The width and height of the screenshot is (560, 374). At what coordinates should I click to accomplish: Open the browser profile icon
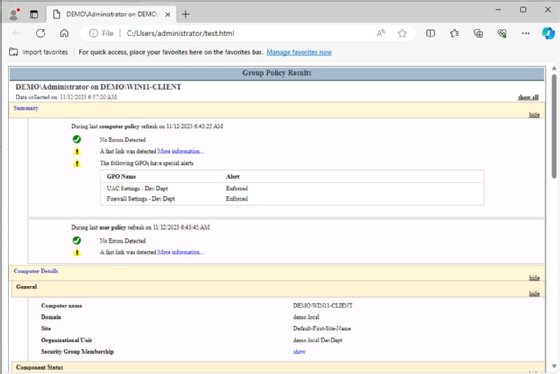coord(14,14)
